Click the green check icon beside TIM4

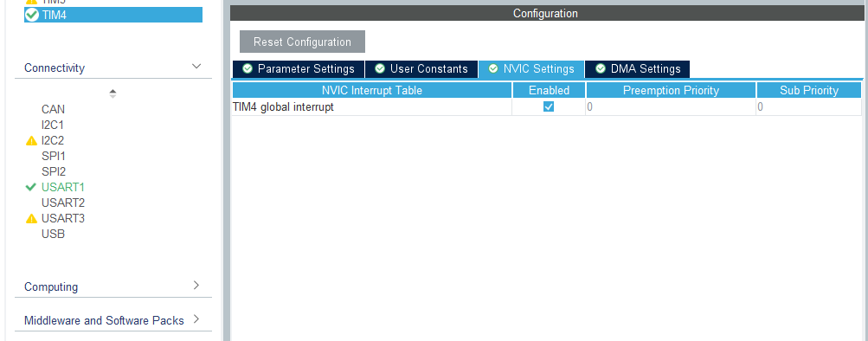pyautogui.click(x=32, y=15)
